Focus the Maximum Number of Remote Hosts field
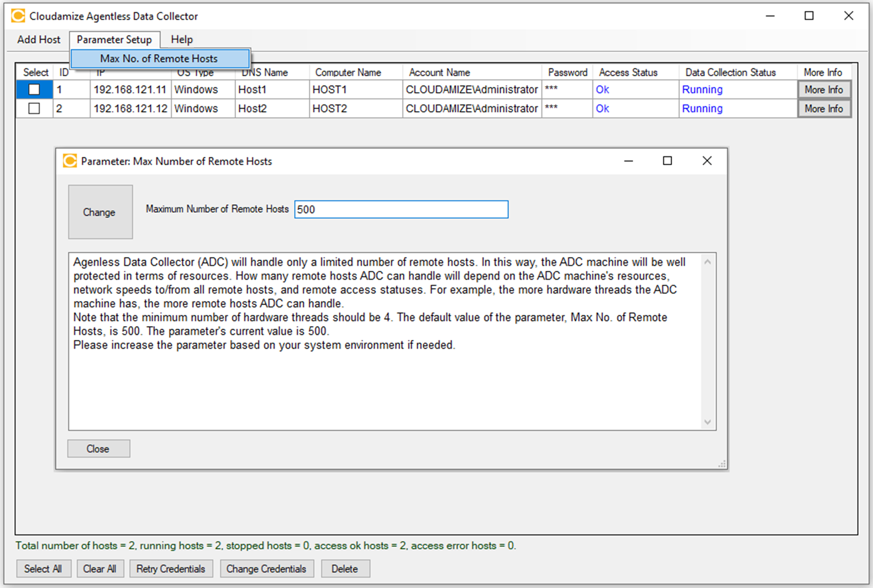 [401, 209]
